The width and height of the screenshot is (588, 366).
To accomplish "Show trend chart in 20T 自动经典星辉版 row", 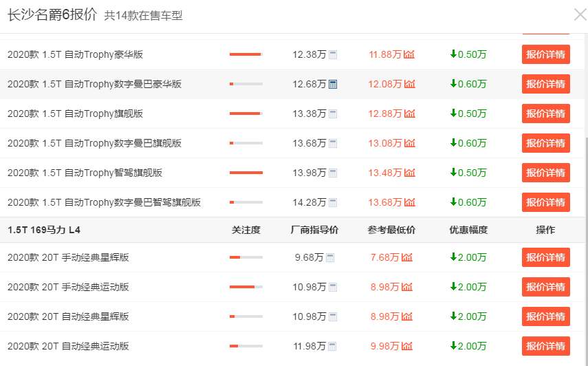I will 407,317.
